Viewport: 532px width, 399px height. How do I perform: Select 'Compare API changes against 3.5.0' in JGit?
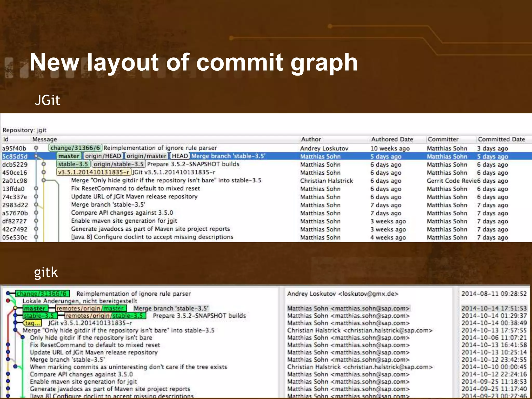click(x=122, y=212)
